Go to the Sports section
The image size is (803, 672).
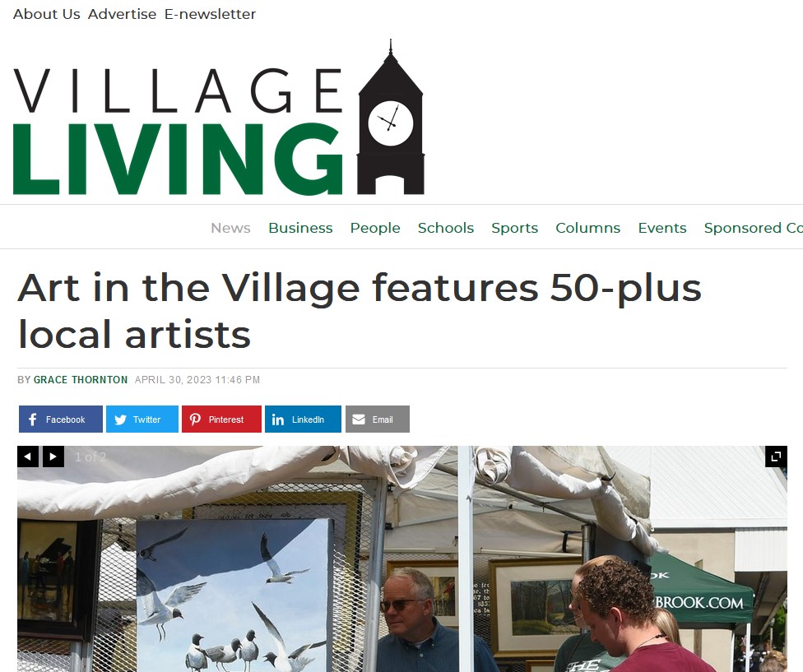(515, 228)
